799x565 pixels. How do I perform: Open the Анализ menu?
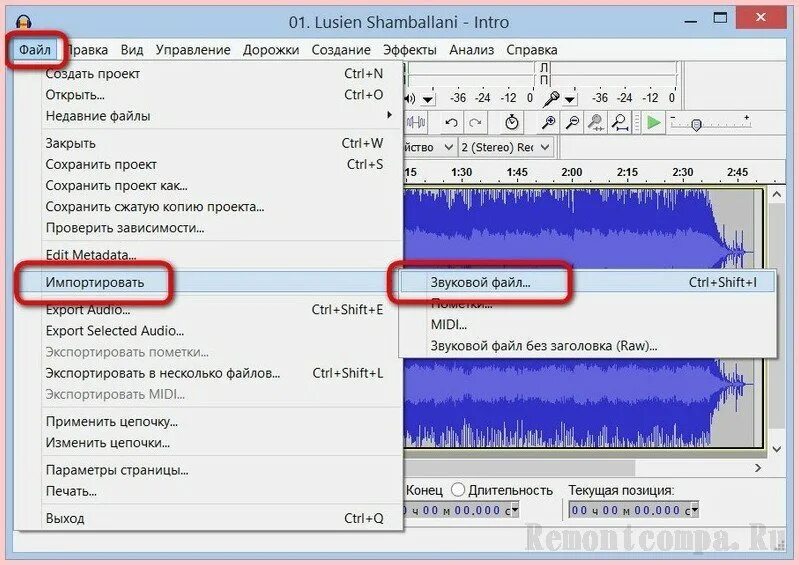pyautogui.click(x=471, y=50)
